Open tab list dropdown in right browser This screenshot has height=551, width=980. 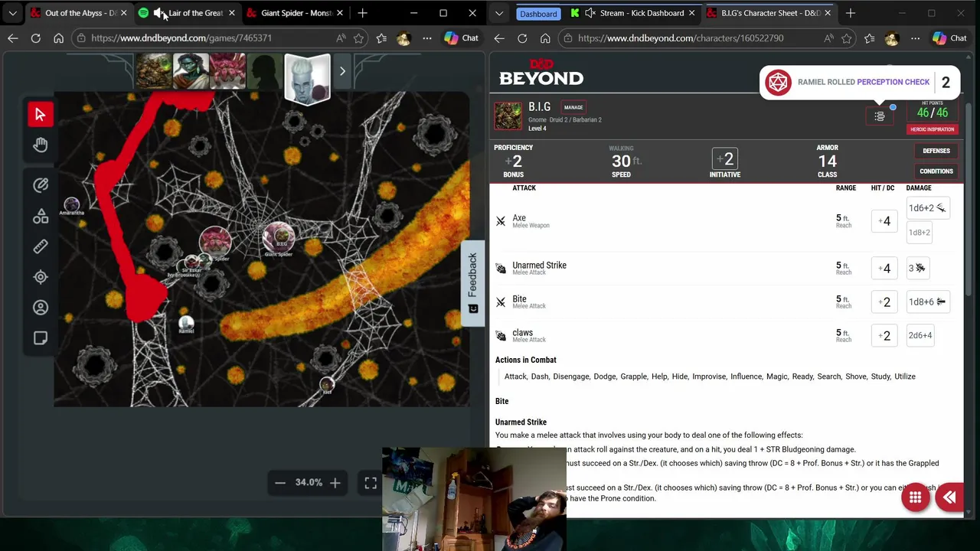[x=498, y=13]
